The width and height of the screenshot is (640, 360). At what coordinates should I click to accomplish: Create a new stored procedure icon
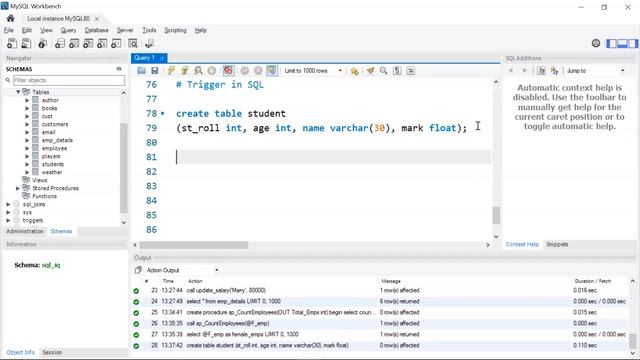(x=102, y=43)
